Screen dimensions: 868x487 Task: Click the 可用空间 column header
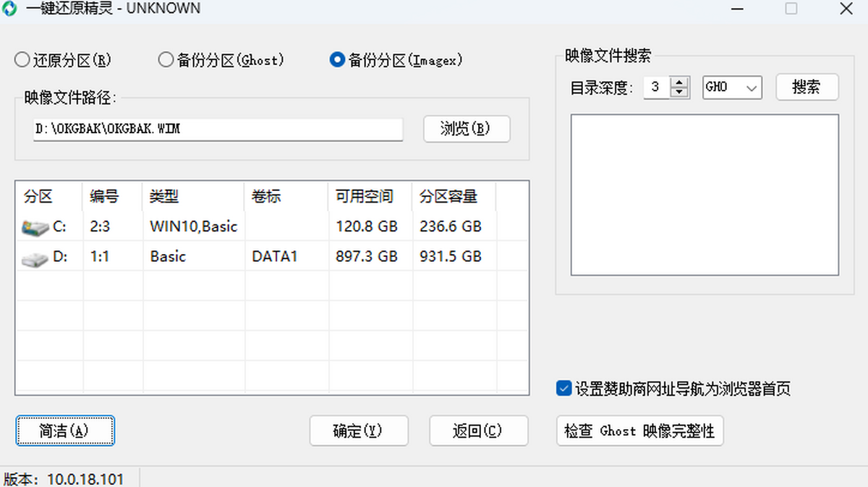(x=369, y=196)
